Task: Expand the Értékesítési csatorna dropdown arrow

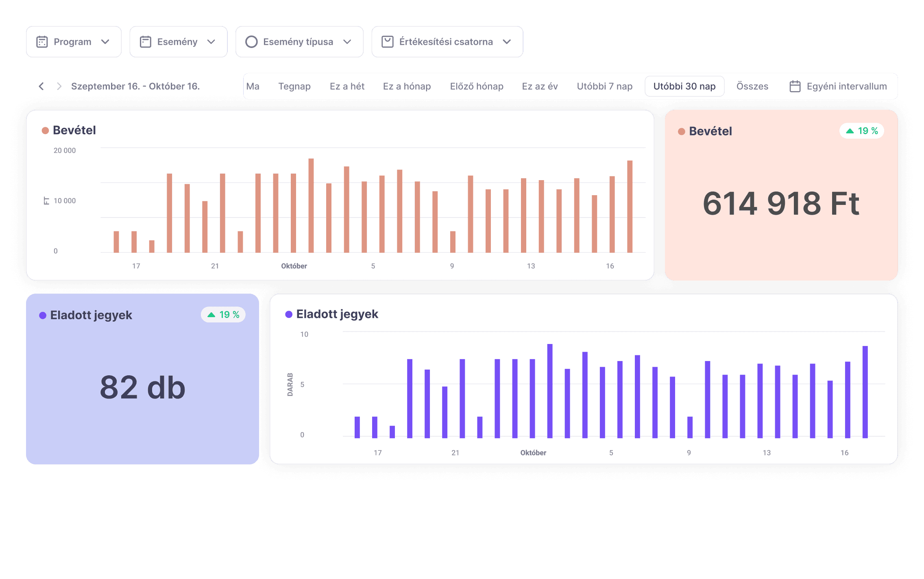Action: click(507, 42)
